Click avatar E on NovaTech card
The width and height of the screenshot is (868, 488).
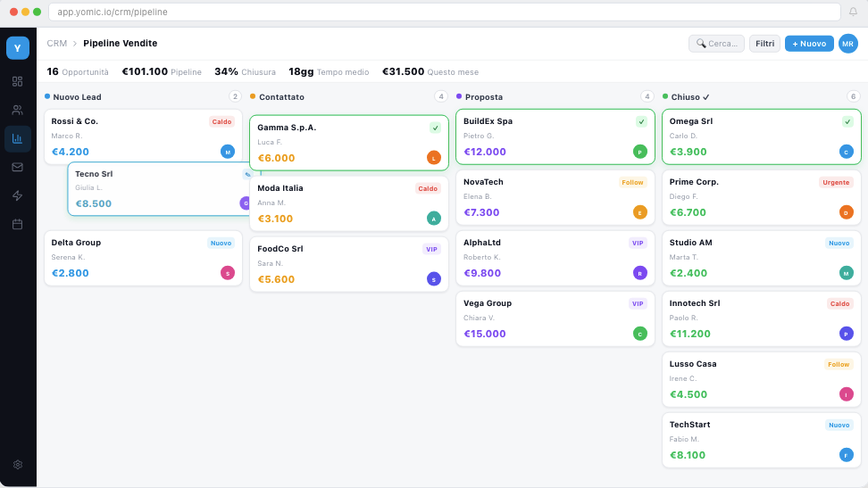[640, 212]
